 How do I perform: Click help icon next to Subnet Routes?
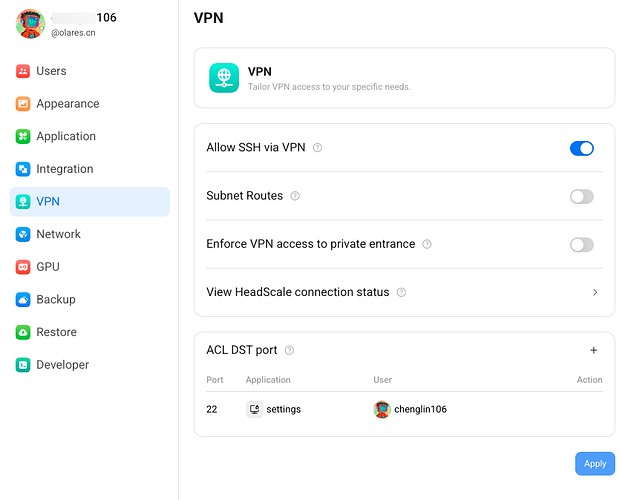[x=295, y=196]
